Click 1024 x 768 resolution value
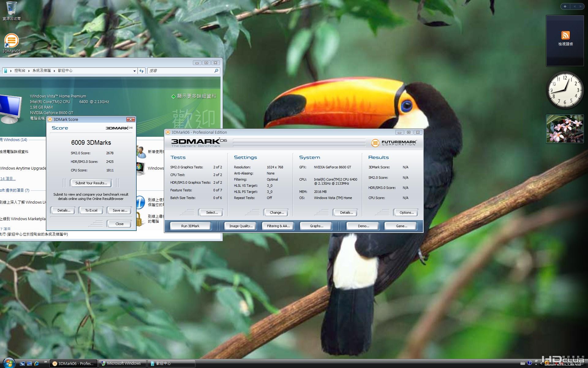Screen dimensions: 588x368 tap(275, 167)
